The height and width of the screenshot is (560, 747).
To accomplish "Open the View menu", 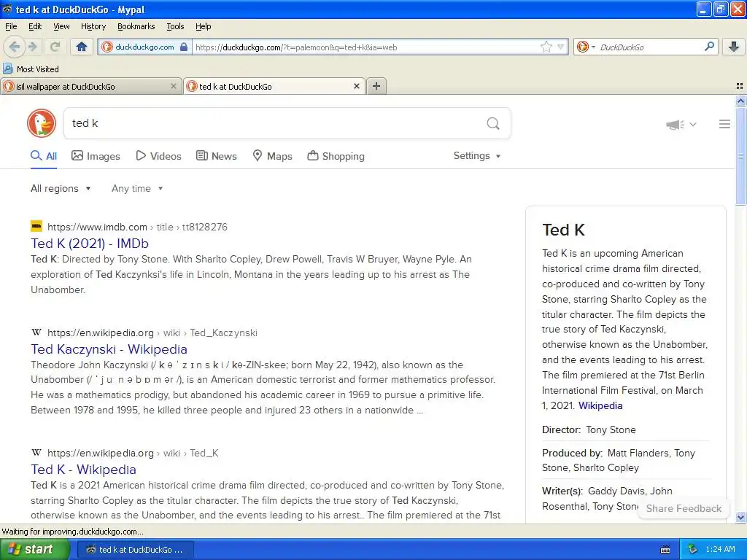I will tap(61, 26).
